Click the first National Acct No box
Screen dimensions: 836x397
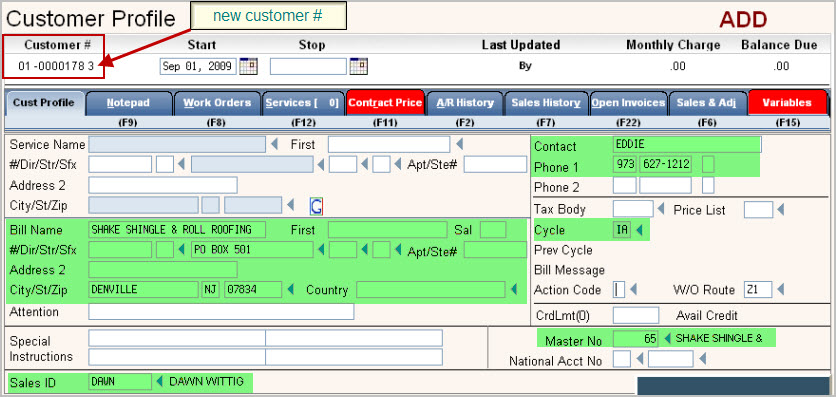[x=622, y=359]
